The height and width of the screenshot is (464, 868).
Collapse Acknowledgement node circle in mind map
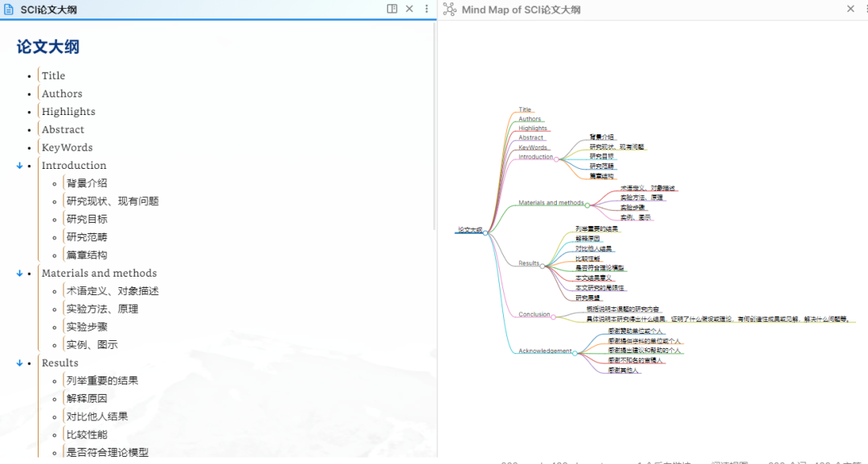pyautogui.click(x=575, y=353)
